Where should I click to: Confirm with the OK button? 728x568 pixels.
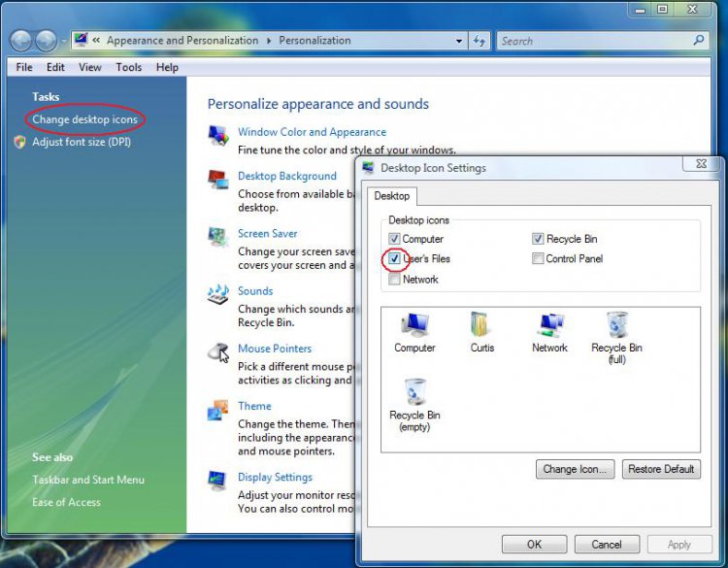[534, 545]
